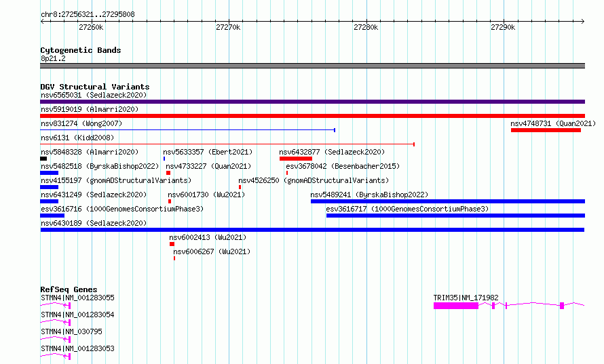
Task: Click the red nsv5919019 variant bar
Action: coord(312,116)
